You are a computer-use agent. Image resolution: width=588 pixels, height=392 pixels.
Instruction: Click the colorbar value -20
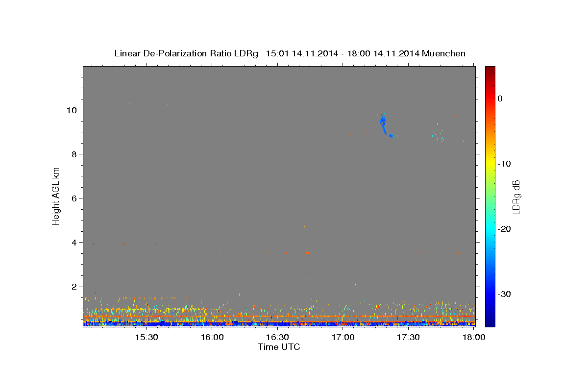[x=504, y=229]
